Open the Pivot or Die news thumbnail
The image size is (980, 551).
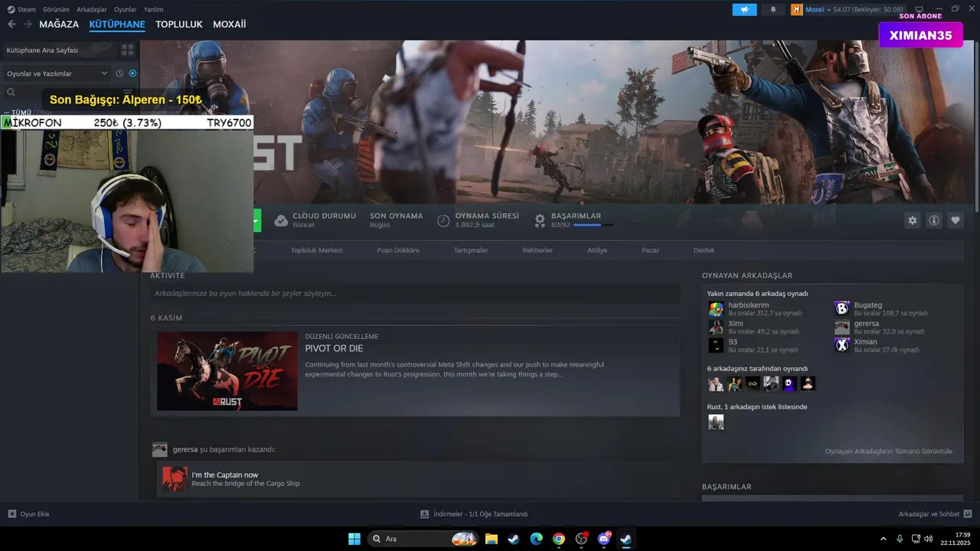click(x=227, y=371)
